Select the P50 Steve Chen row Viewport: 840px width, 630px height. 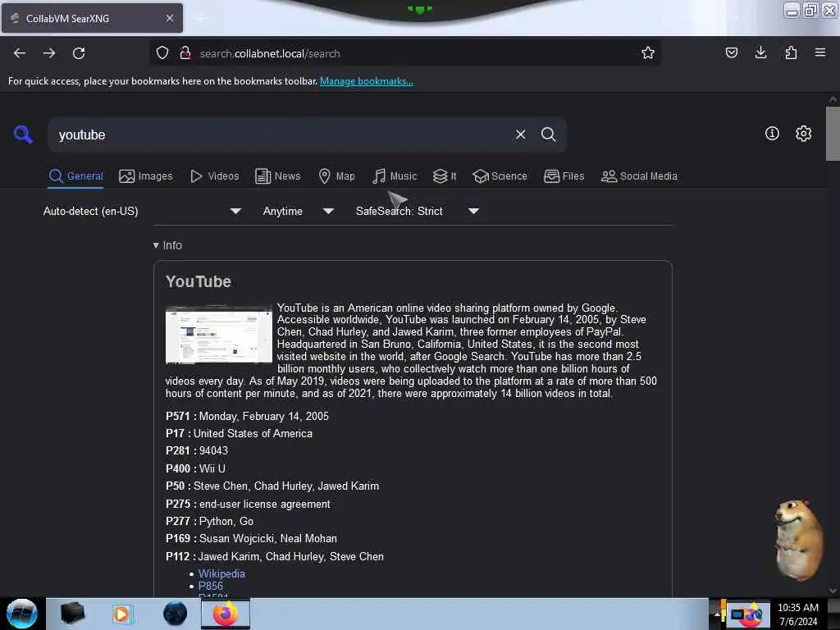click(x=272, y=486)
